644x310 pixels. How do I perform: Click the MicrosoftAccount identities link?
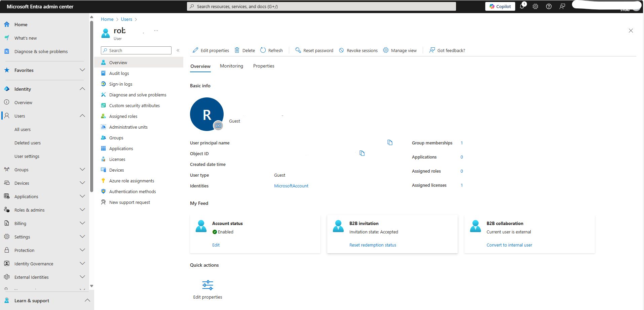tap(291, 186)
